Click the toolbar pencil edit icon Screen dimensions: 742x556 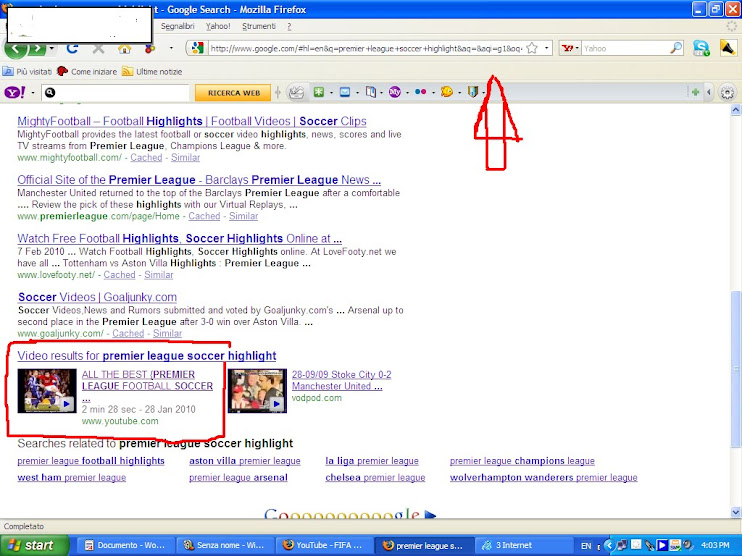click(296, 92)
